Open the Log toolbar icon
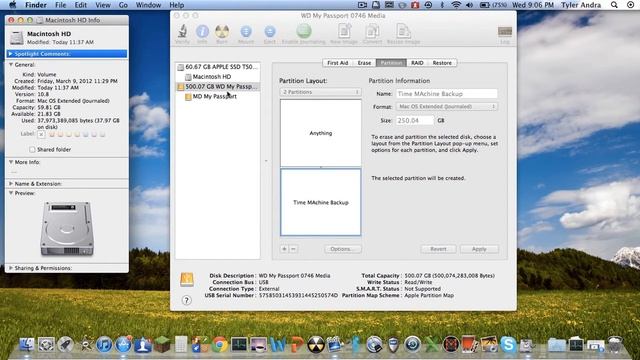 pyautogui.click(x=505, y=33)
